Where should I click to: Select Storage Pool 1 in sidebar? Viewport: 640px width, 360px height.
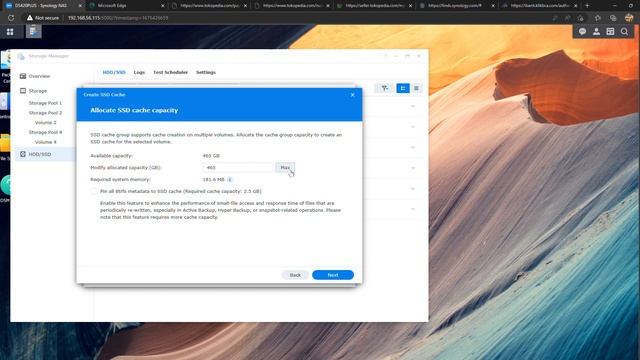(x=45, y=103)
